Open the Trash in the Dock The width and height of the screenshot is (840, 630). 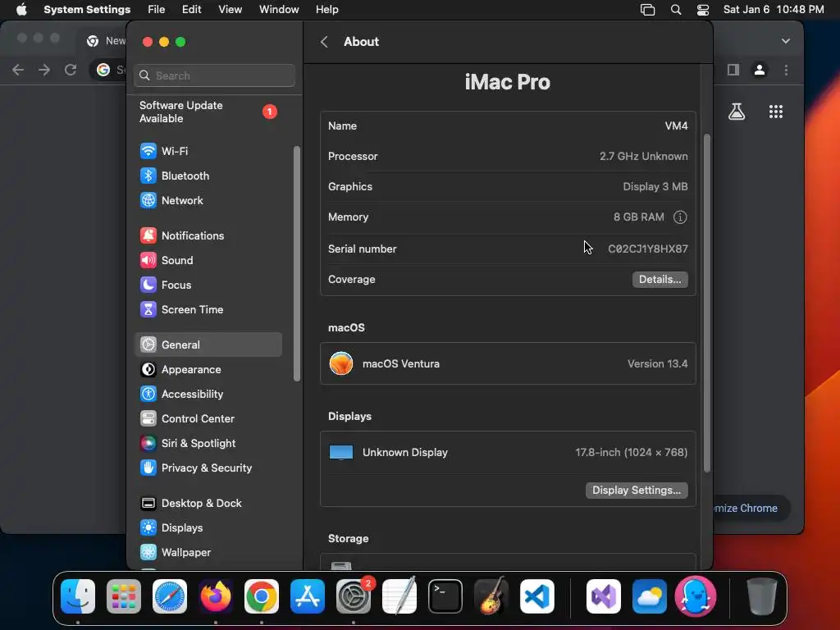[762, 596]
